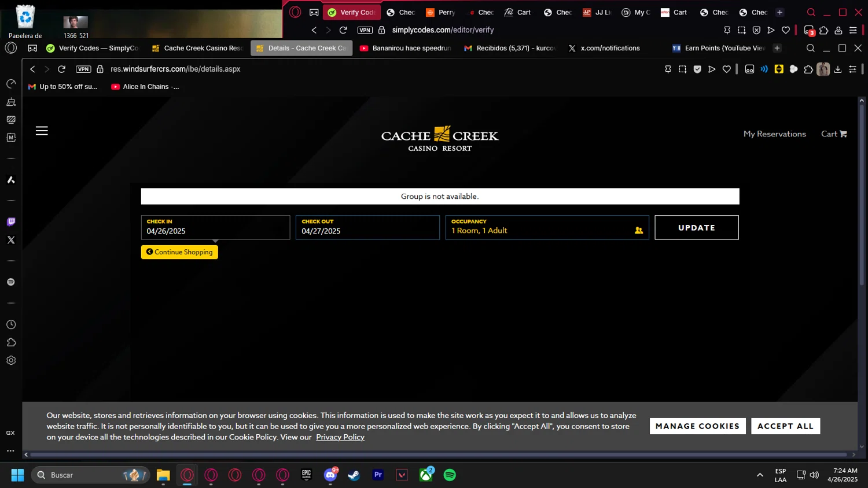Image resolution: width=868 pixels, height=488 pixels.
Task: Open Papelera de reciclaje desktop icon
Action: 25,22
